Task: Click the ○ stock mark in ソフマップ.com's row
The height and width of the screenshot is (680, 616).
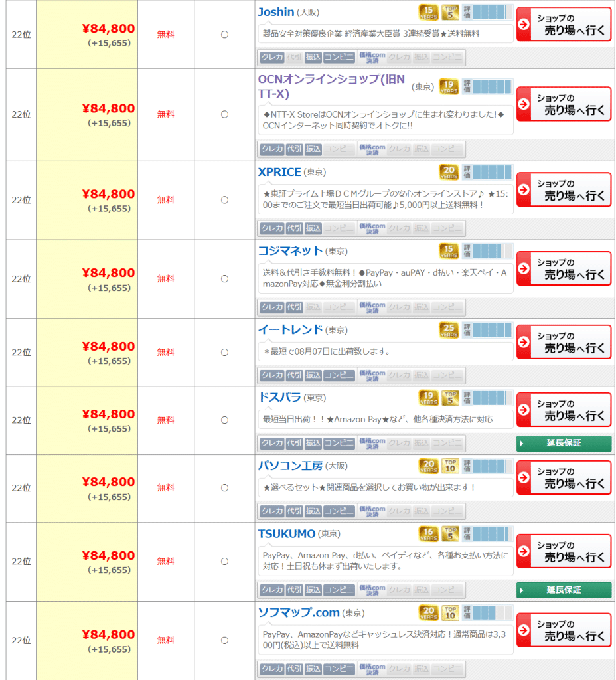Action: pos(224,641)
